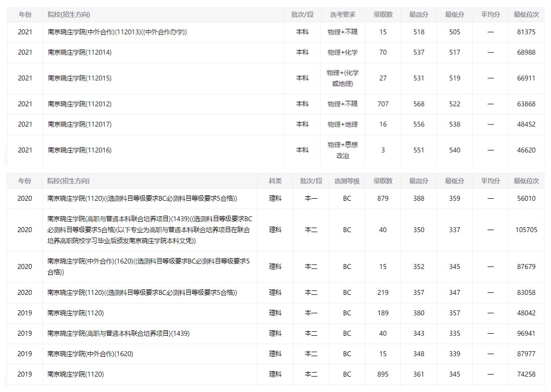Open the 中外合作 (112013) 2021 entry

118,32
